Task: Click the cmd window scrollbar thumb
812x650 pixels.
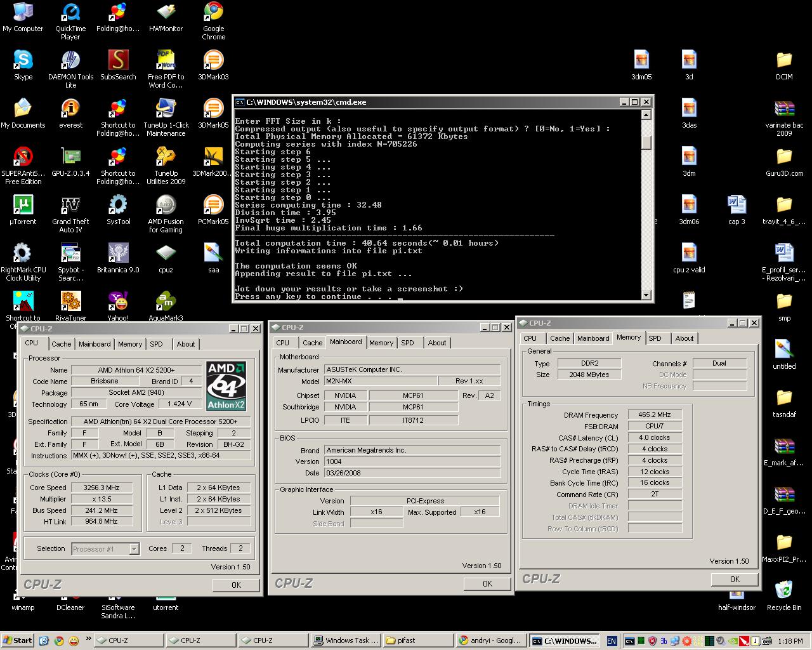Action: [x=646, y=142]
